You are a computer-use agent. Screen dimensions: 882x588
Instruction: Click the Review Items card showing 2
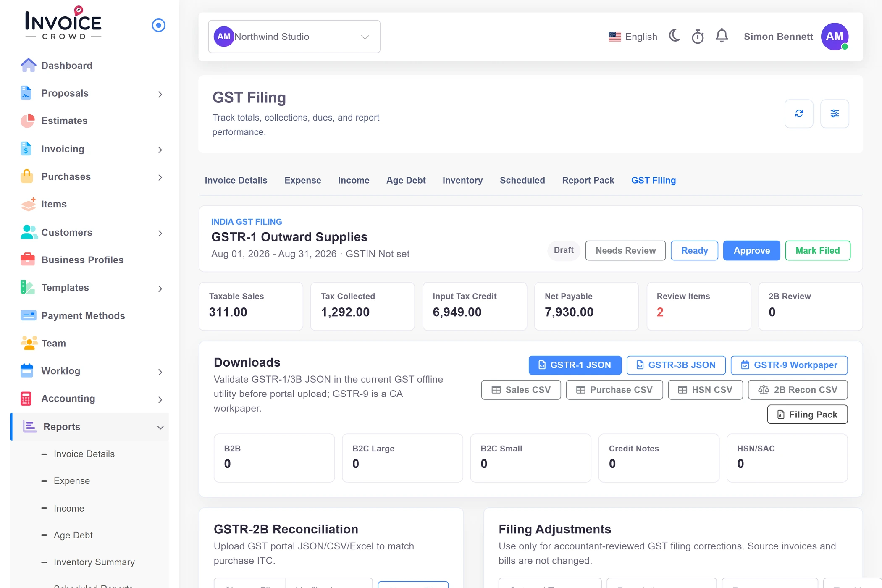698,306
